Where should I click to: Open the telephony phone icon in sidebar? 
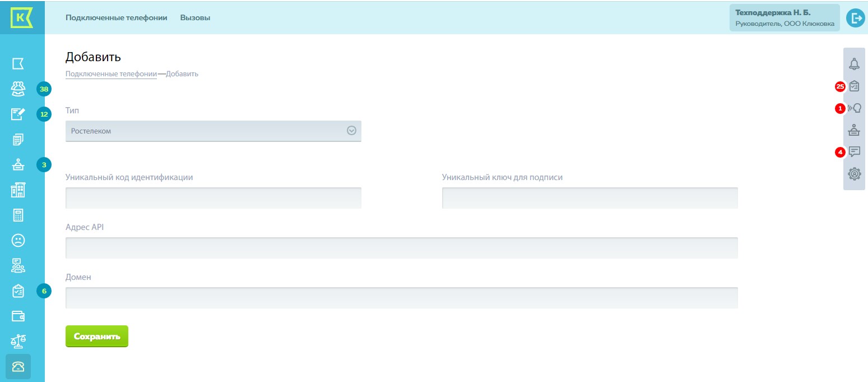(18, 366)
